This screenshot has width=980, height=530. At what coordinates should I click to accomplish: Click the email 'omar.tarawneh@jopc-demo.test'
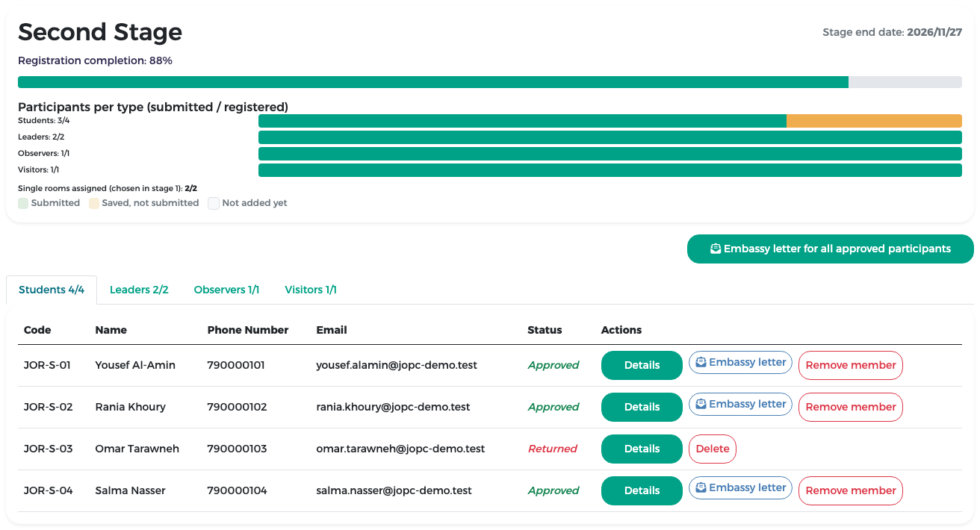pyautogui.click(x=401, y=449)
